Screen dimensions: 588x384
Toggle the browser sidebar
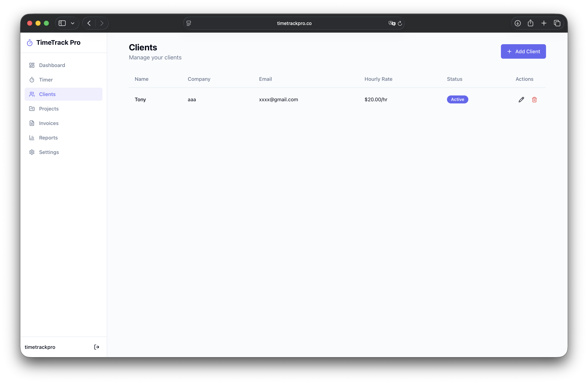[x=62, y=23]
